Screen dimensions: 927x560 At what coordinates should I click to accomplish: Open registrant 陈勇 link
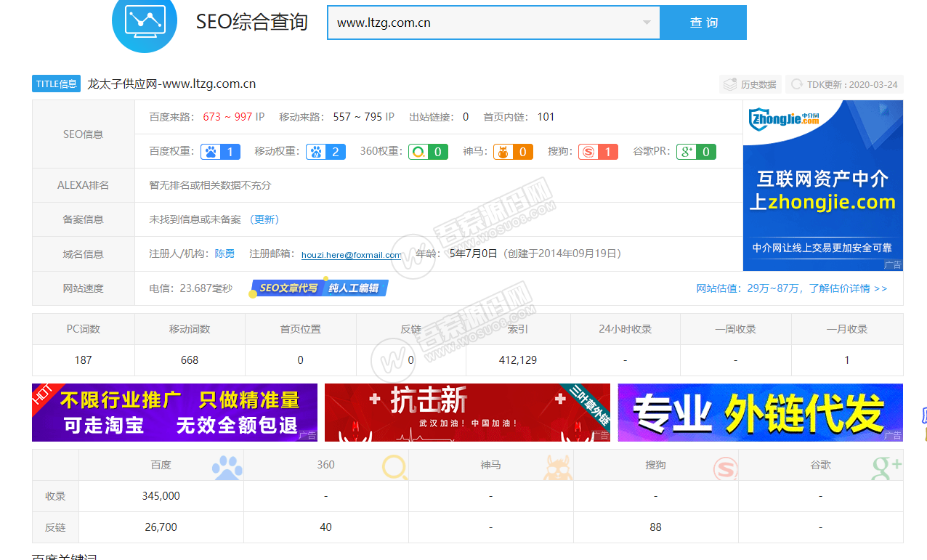(224, 253)
